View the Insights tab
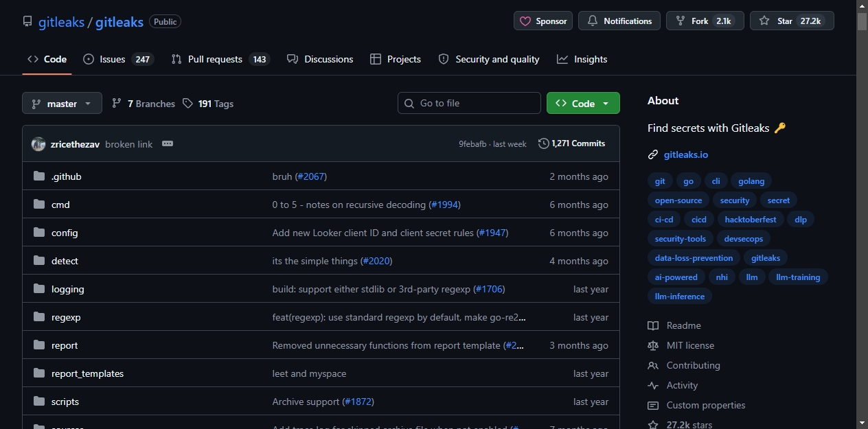The image size is (868, 429). click(x=582, y=59)
